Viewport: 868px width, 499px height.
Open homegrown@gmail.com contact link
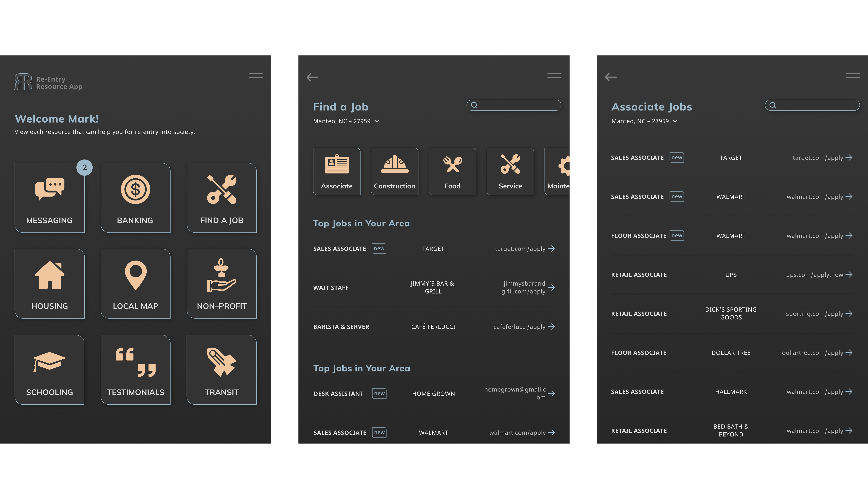[520, 393]
